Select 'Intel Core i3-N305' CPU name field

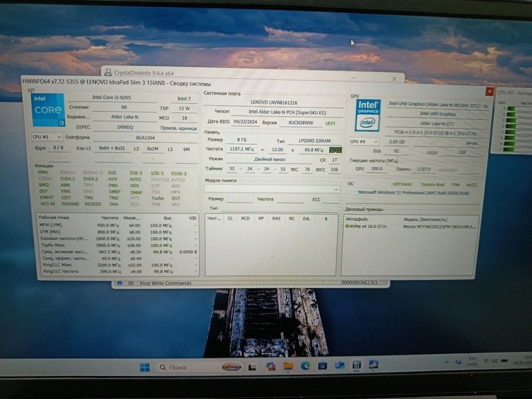112,98
